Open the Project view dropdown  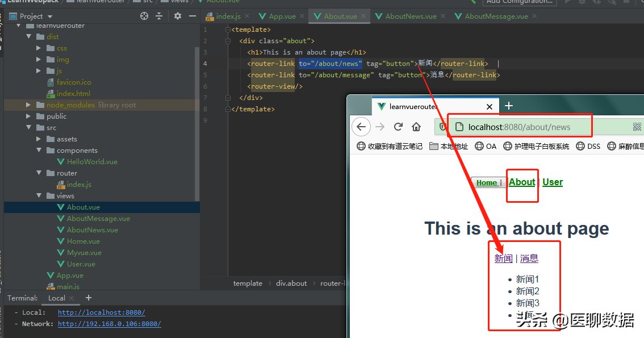pyautogui.click(x=50, y=16)
